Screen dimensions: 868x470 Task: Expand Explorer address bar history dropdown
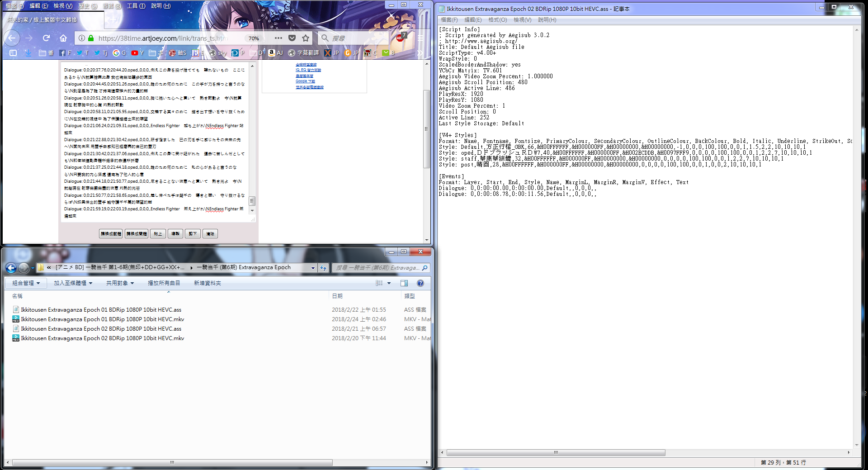pos(313,268)
